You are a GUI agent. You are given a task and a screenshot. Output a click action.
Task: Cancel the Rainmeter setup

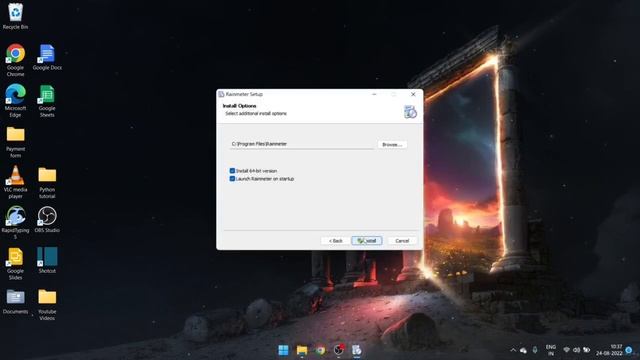click(402, 241)
